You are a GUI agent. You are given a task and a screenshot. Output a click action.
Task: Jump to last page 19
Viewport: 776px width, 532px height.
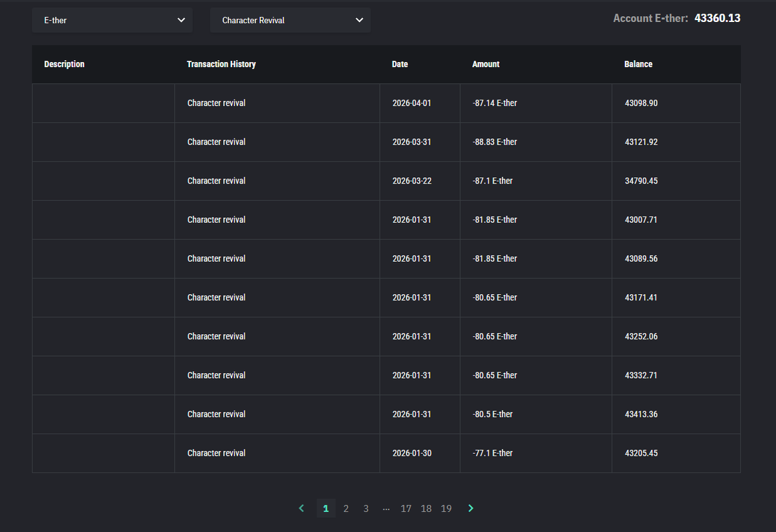point(446,509)
